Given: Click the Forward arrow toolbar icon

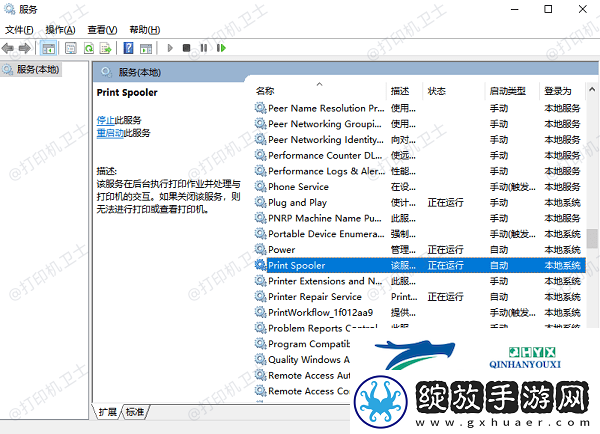Looking at the screenshot, I should 24,48.
